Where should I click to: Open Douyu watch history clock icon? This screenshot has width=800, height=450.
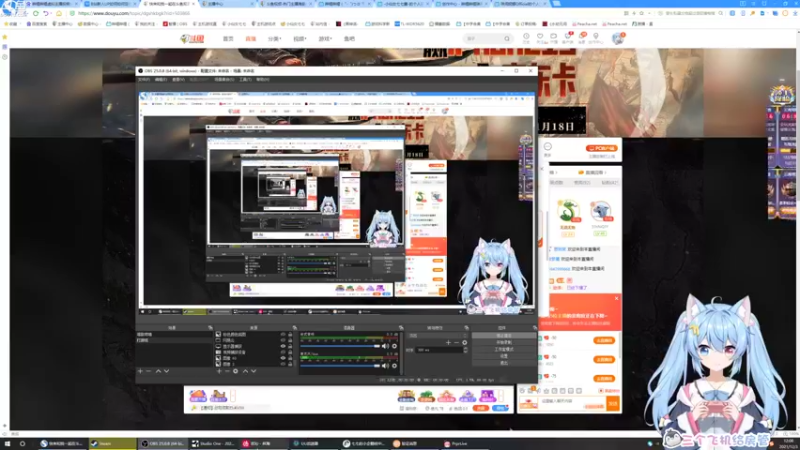coord(526,37)
